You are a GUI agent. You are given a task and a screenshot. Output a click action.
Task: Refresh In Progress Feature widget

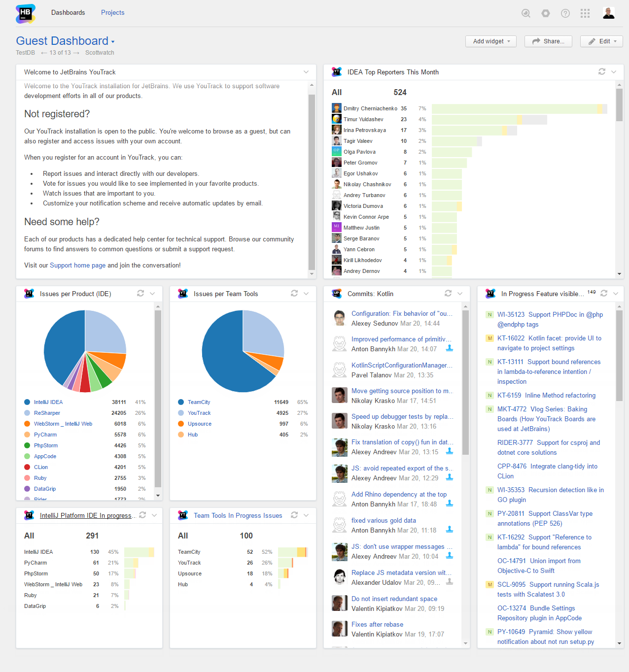[604, 293]
